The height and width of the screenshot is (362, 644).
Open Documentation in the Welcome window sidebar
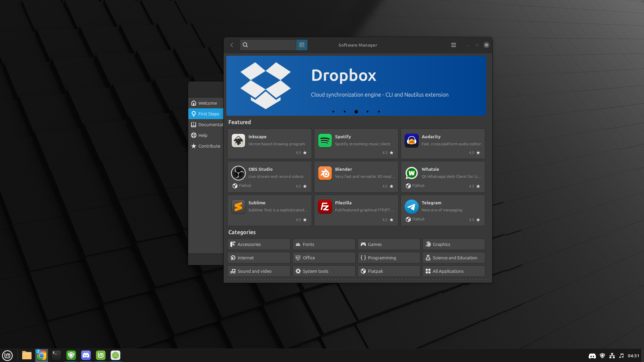(206, 124)
